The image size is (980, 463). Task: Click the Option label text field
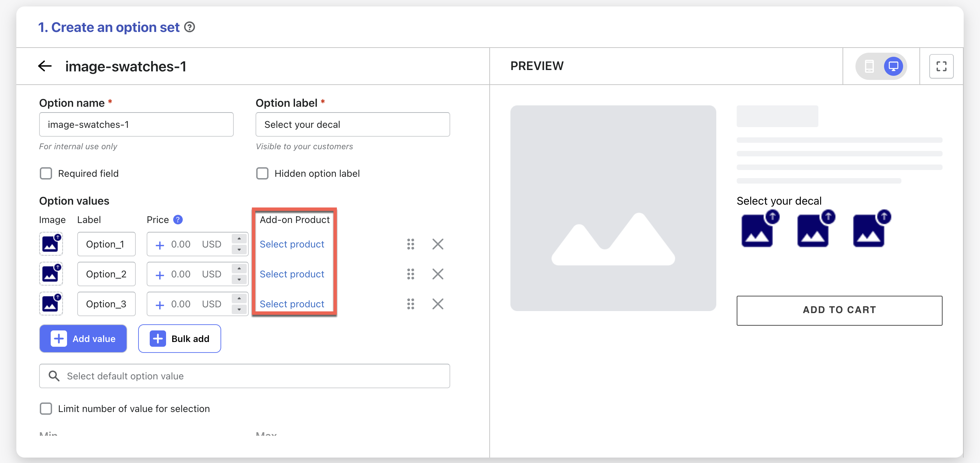[x=352, y=125]
